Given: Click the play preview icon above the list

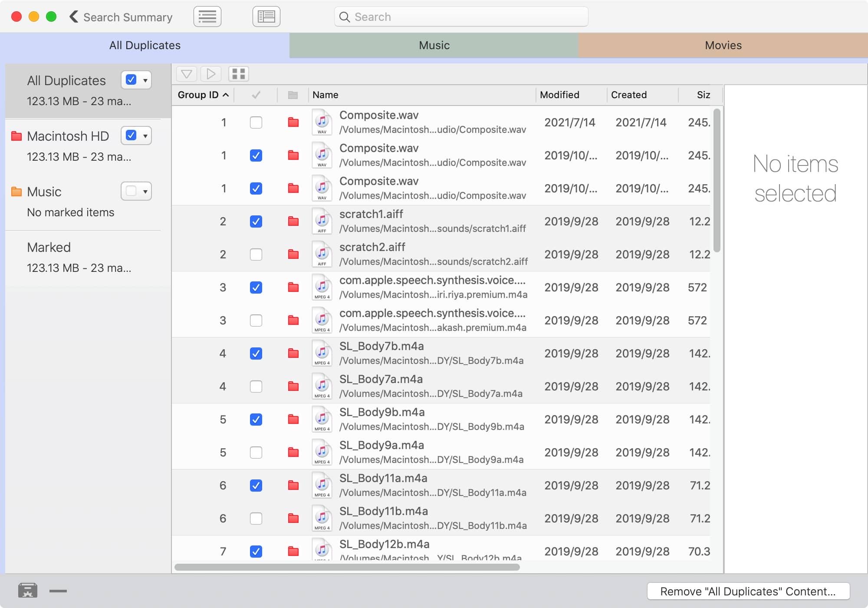Looking at the screenshot, I should point(211,74).
